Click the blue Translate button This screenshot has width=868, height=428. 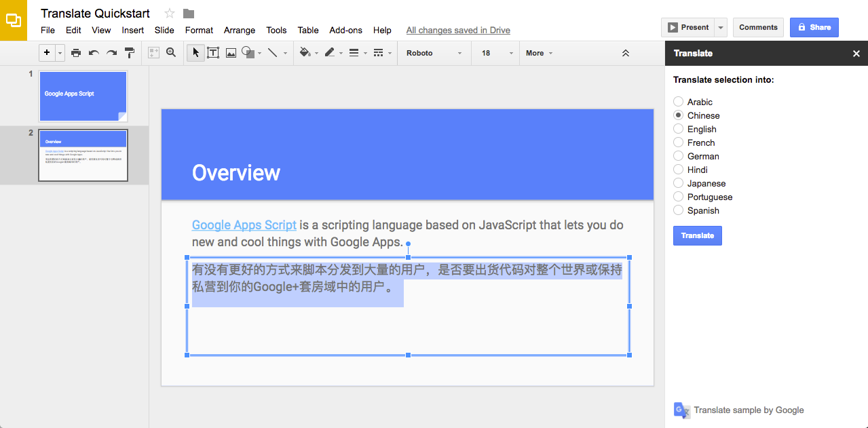tap(697, 235)
